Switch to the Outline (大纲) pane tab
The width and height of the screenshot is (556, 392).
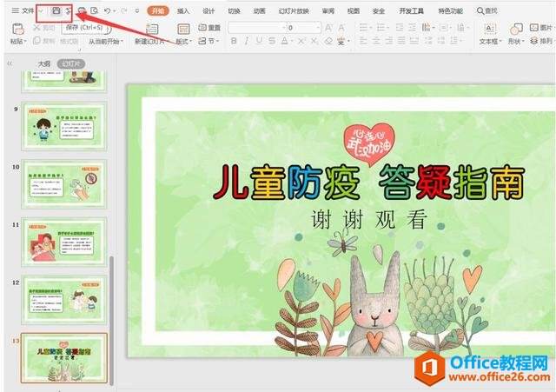(44, 63)
